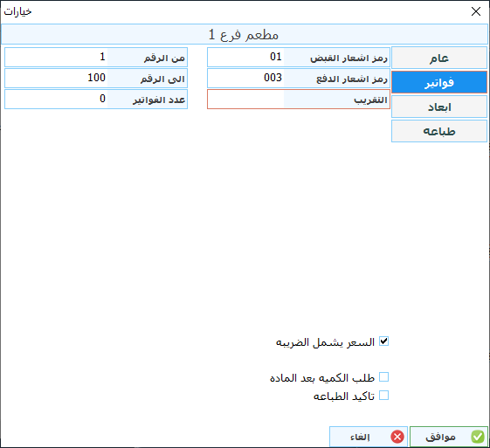Open the ابعاد tab
Viewport: 490px width, 448px height.
439,107
